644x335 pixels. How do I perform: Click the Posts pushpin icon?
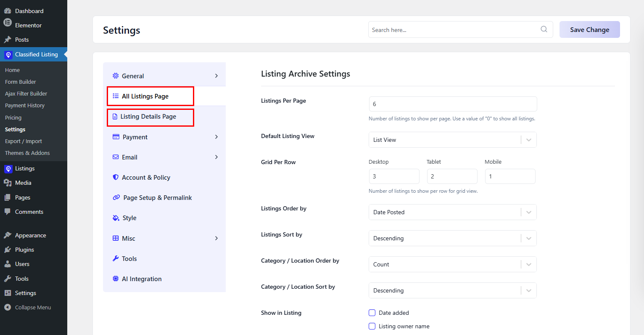tap(8, 40)
